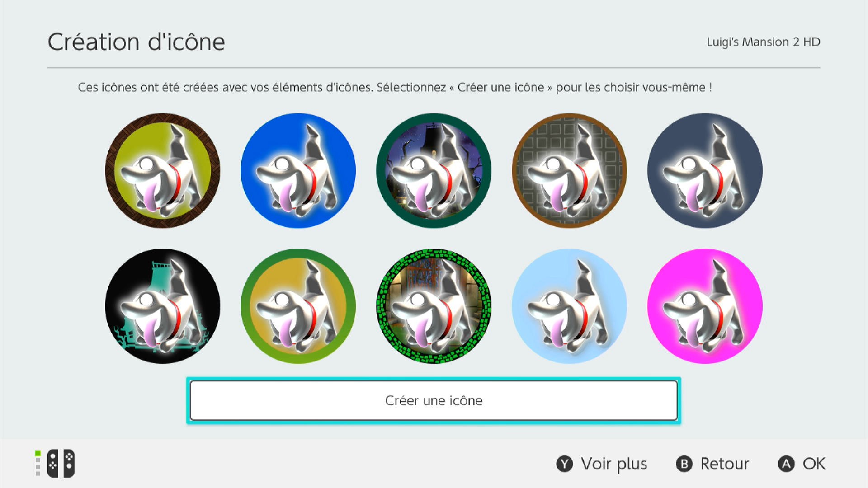Viewport: 868px width, 488px height.
Task: Click the B button glyph in footer
Action: click(x=684, y=464)
